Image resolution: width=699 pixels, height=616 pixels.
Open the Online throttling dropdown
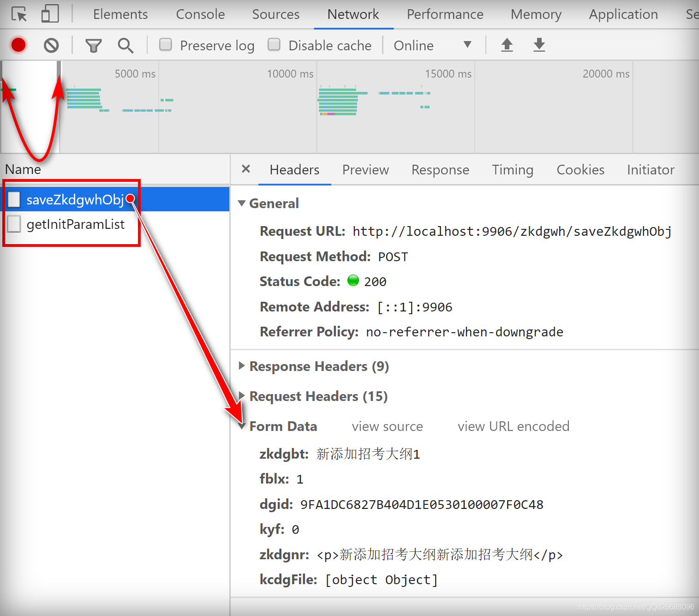point(432,45)
